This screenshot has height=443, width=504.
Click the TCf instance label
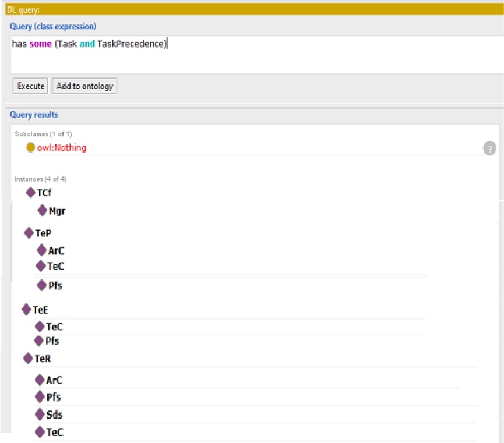tap(45, 193)
